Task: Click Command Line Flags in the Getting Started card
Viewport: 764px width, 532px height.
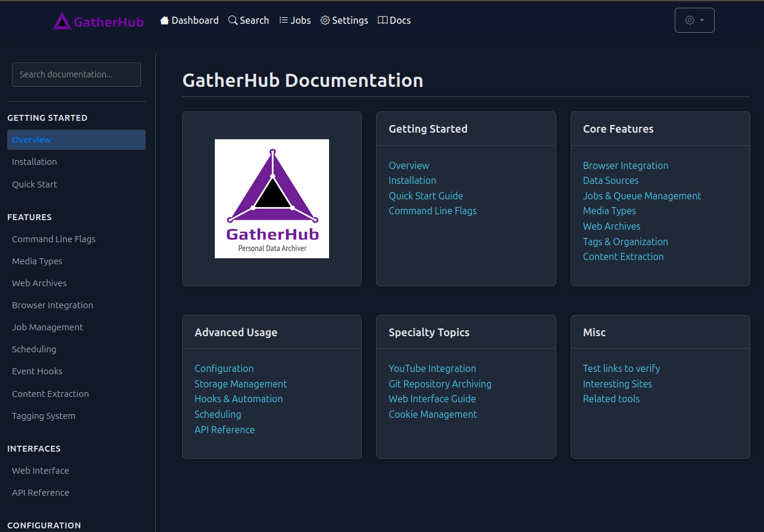Action: pos(433,210)
